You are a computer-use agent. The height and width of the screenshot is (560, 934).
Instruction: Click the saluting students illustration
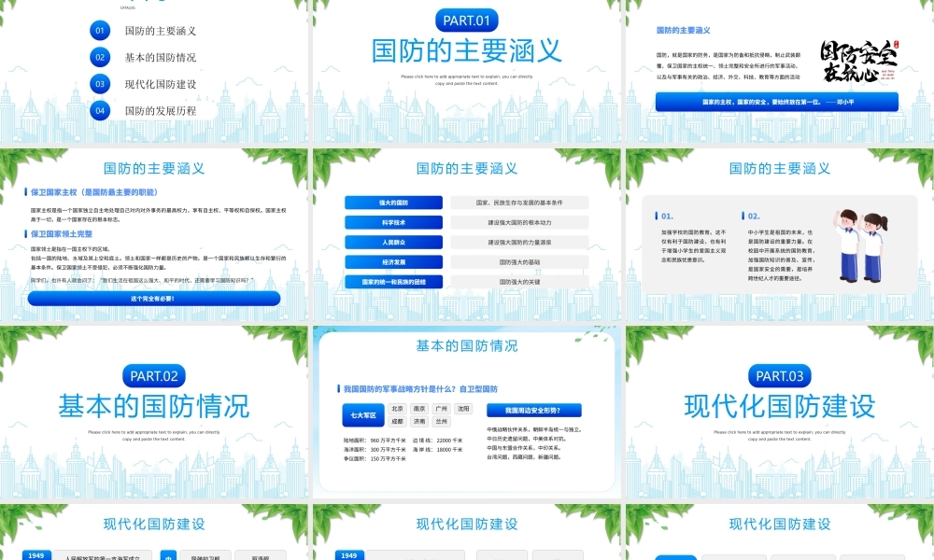coord(861,245)
